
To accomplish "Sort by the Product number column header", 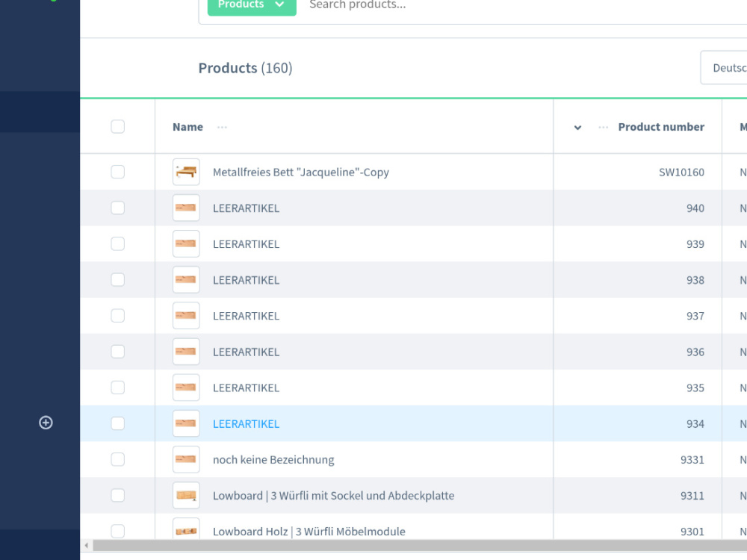I will click(661, 127).
